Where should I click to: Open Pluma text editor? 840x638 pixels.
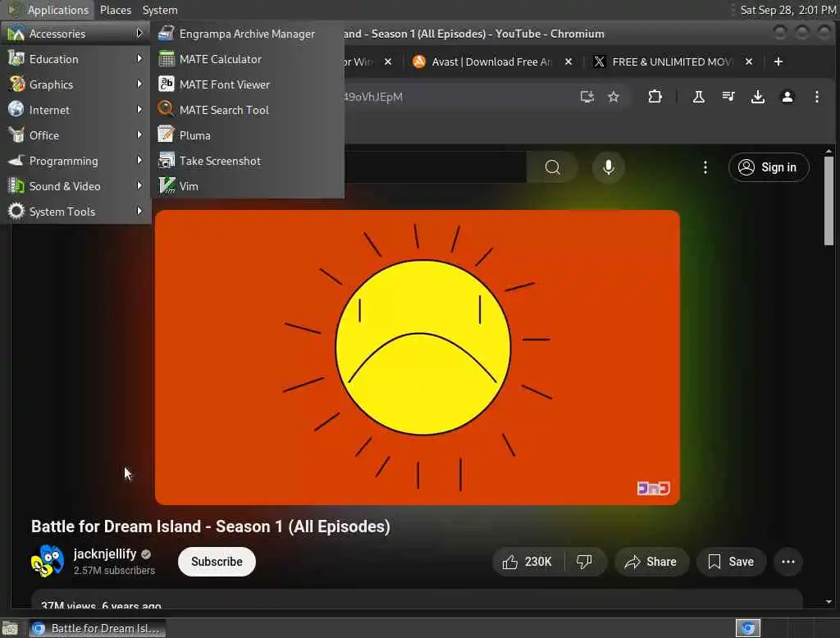247,135
